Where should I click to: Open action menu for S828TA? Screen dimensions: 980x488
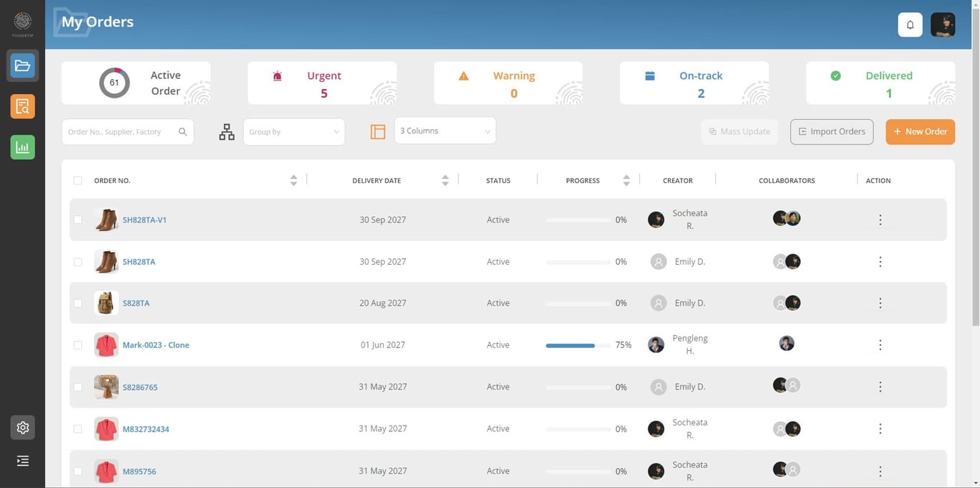880,304
